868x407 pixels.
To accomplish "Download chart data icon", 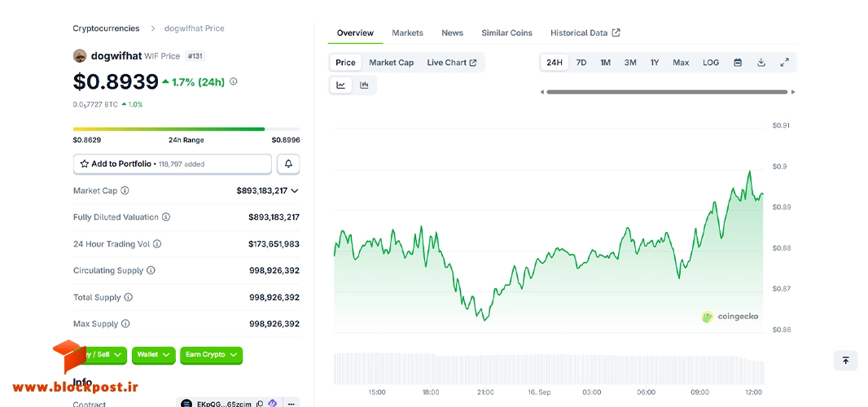I will click(761, 63).
